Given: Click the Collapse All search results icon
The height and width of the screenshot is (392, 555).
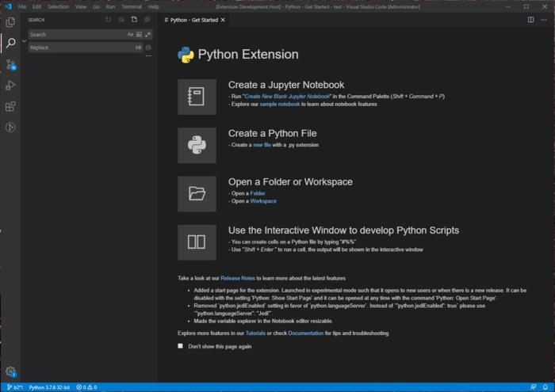Looking at the screenshot, I should tap(147, 20).
